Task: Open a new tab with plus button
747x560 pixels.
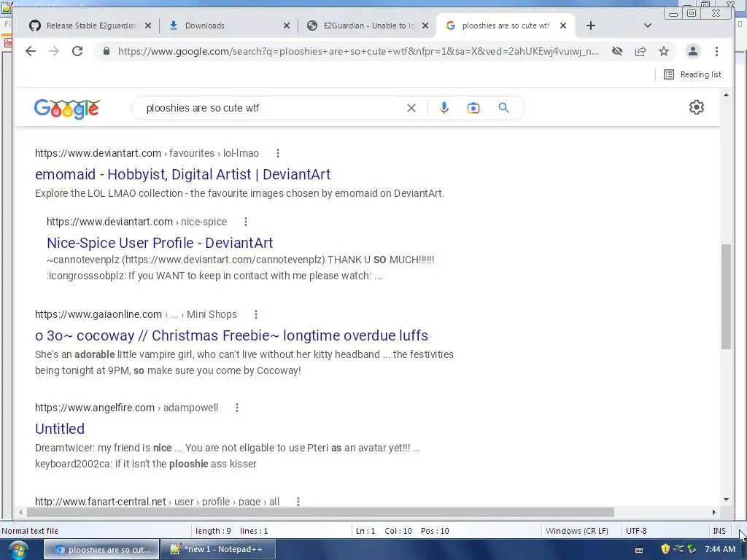Action: tap(591, 26)
